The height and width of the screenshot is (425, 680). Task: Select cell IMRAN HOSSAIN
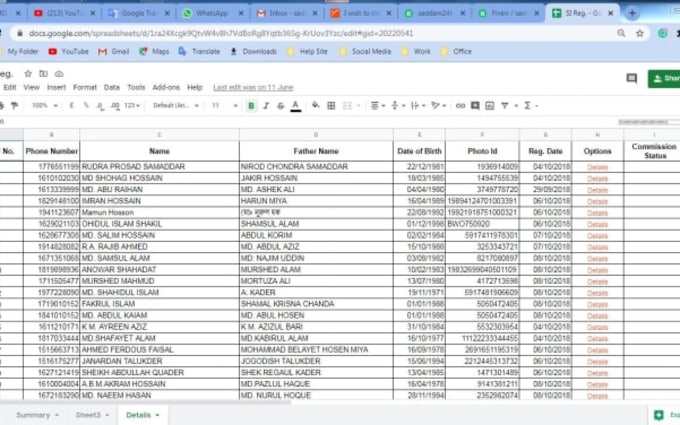159,201
